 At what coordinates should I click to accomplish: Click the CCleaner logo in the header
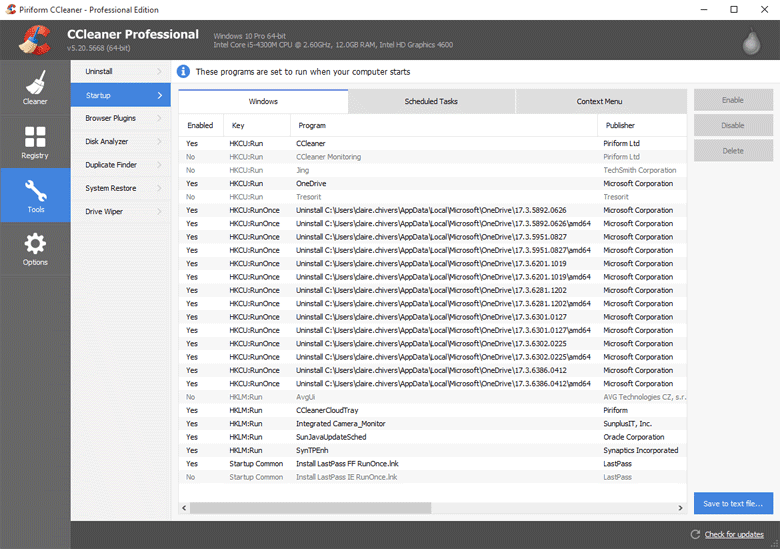click(x=35, y=40)
